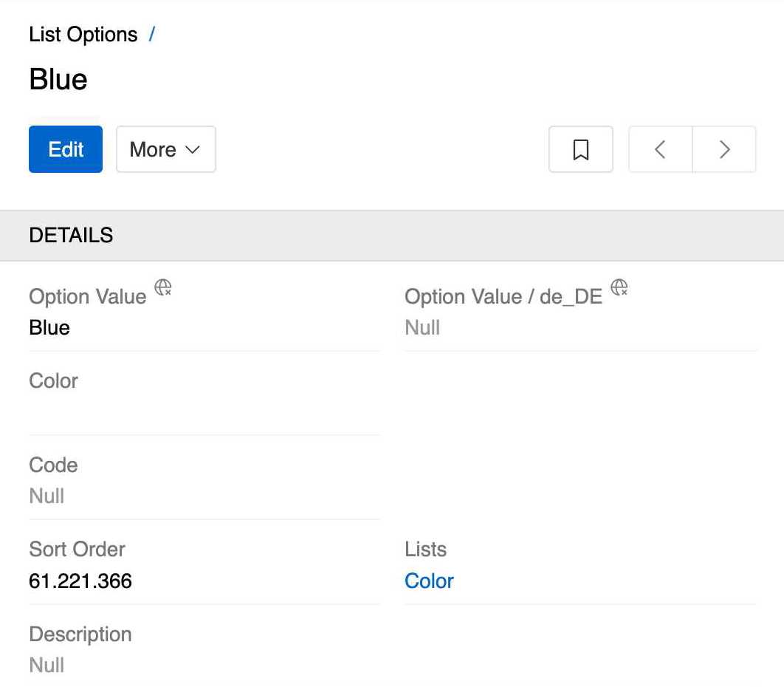Image resolution: width=784 pixels, height=687 pixels.
Task: Click the More menu chevron arrow
Action: click(193, 150)
